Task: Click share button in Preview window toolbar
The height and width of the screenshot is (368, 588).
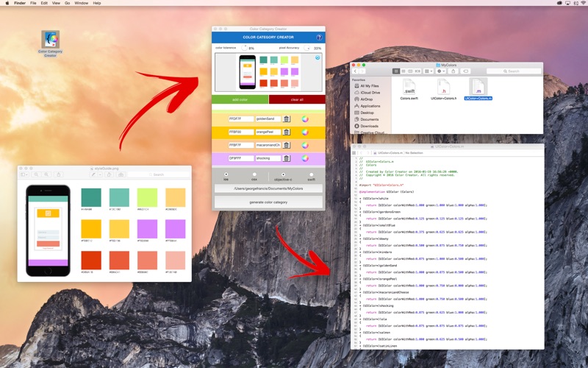Action: [59, 174]
